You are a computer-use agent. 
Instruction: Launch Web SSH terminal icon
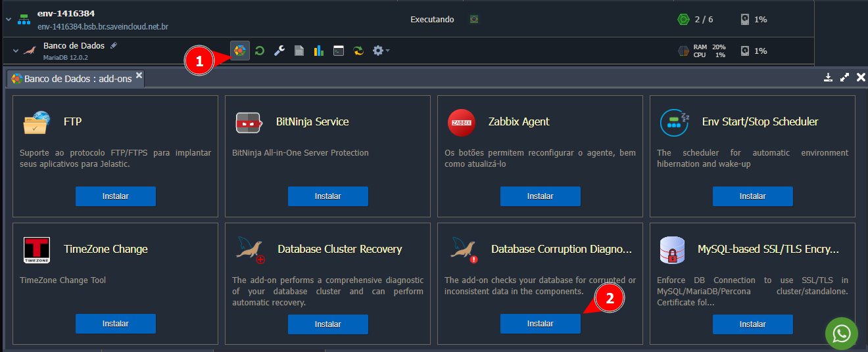tap(339, 51)
